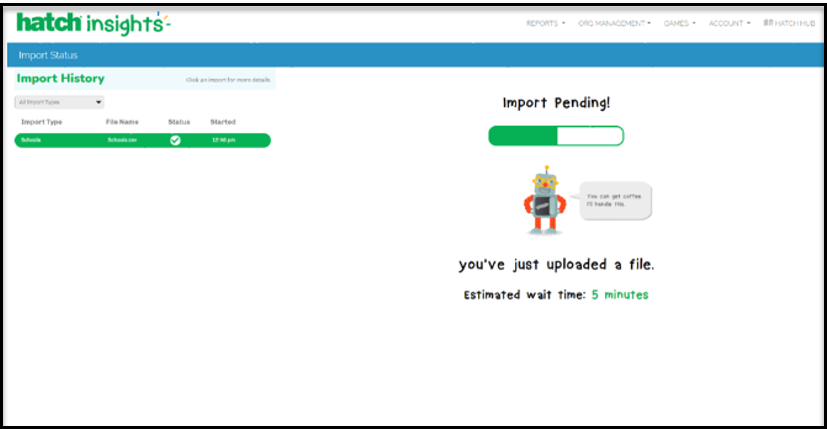
Task: Click the robot's speech bubble
Action: pyautogui.click(x=615, y=200)
